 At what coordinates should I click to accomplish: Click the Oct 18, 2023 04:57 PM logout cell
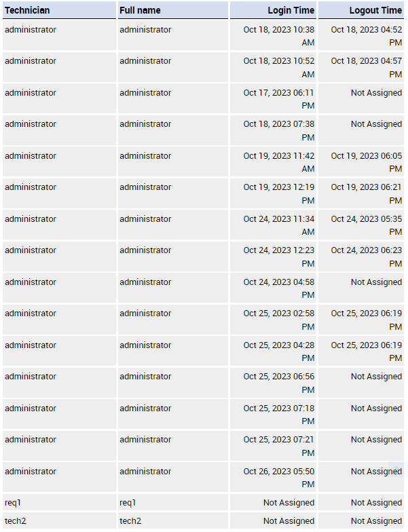(367, 67)
